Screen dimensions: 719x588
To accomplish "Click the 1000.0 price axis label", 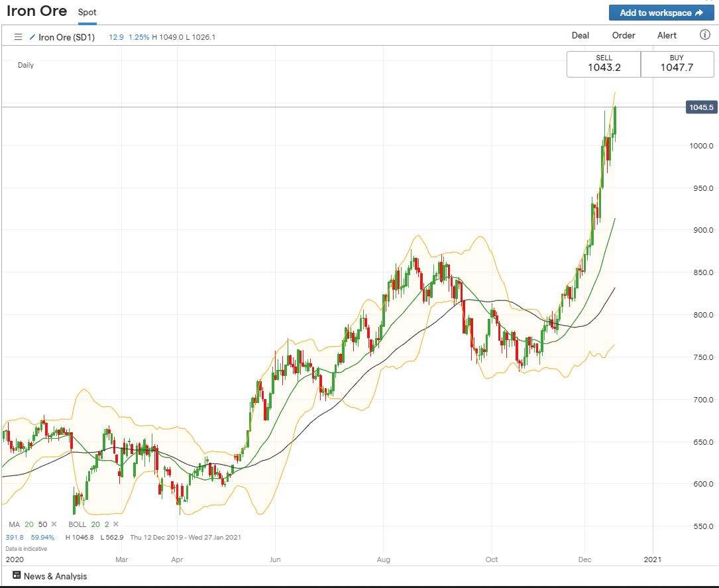I will tap(701, 146).
